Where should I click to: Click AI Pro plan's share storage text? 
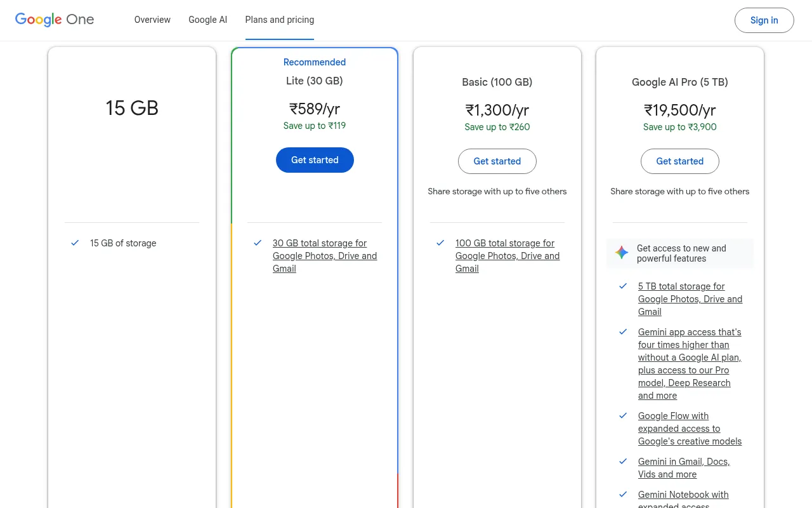click(x=680, y=191)
